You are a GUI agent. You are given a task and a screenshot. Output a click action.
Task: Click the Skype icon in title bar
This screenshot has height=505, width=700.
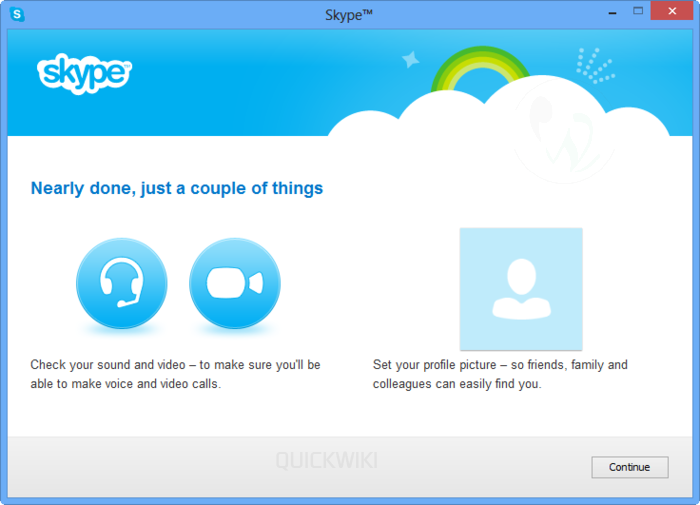coord(17,14)
